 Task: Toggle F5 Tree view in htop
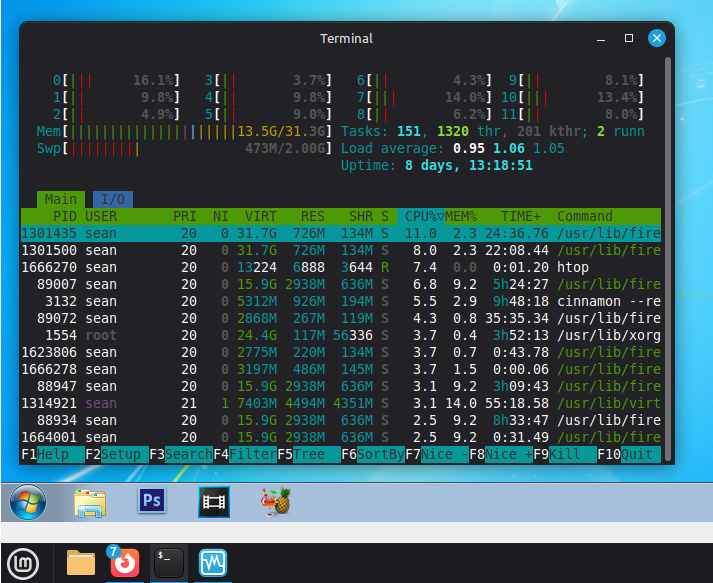309,454
